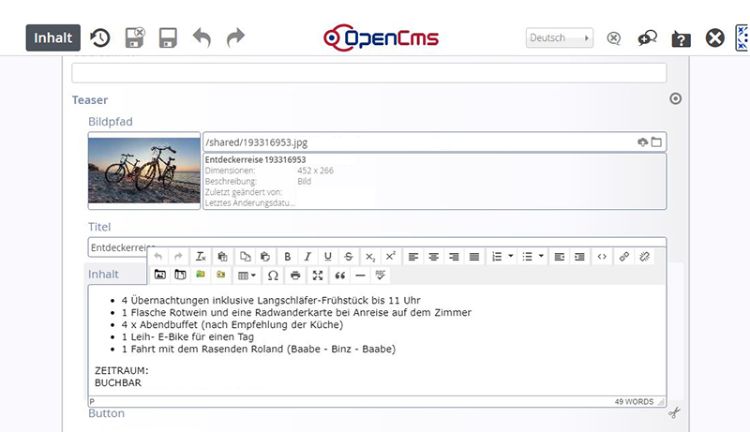Viewport: 750px width, 432px height.
Task: Increase indent in editor toolbar
Action: [579, 257]
